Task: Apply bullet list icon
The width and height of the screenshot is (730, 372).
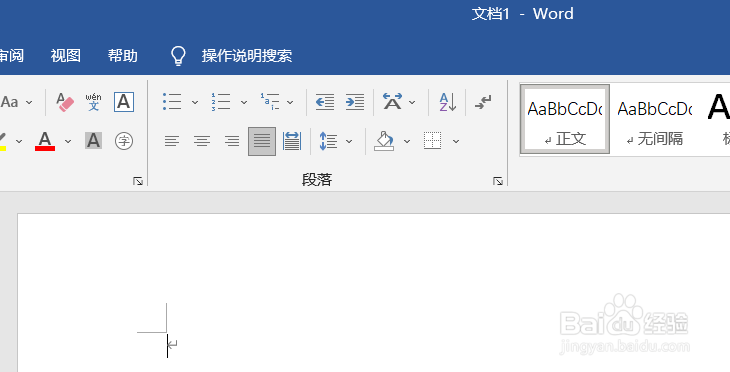Action: point(172,102)
